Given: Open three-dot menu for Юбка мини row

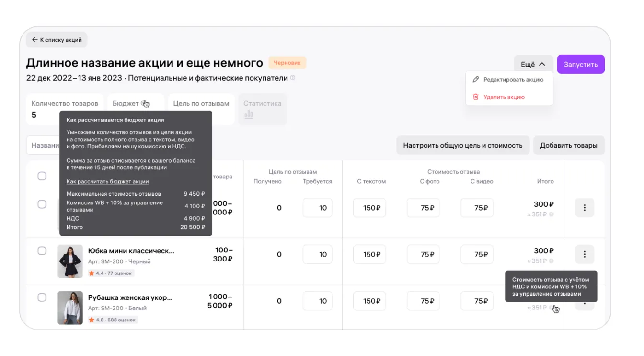Looking at the screenshot, I should tap(584, 254).
